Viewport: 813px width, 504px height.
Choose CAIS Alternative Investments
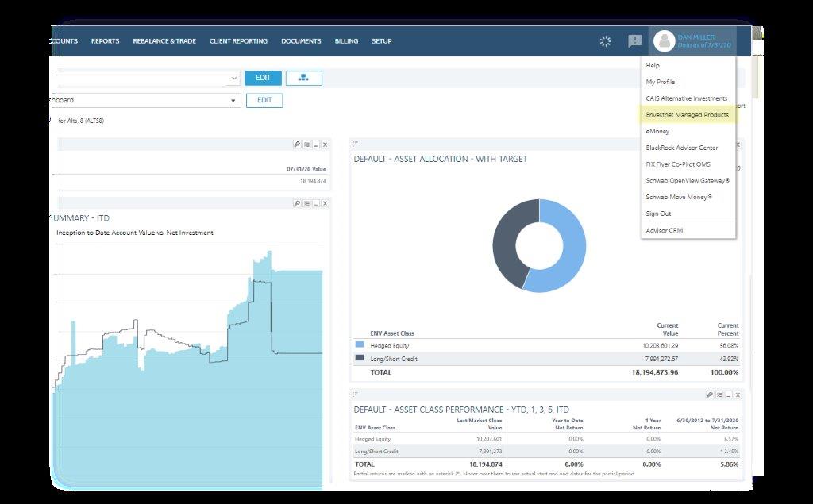(688, 98)
